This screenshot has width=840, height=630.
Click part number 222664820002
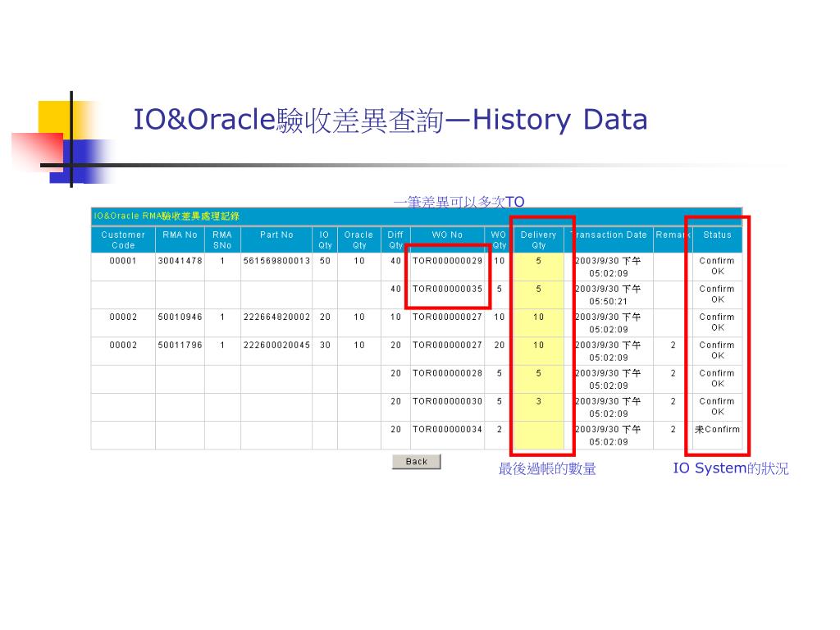pyautogui.click(x=276, y=317)
